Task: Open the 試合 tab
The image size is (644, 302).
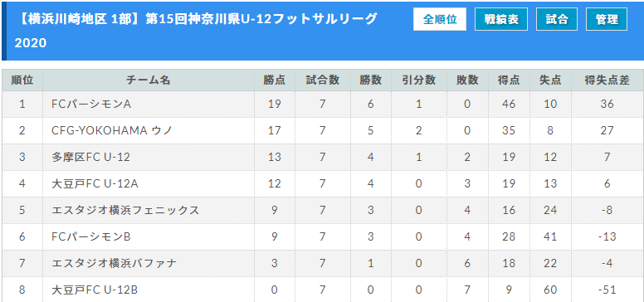Action: [x=557, y=19]
